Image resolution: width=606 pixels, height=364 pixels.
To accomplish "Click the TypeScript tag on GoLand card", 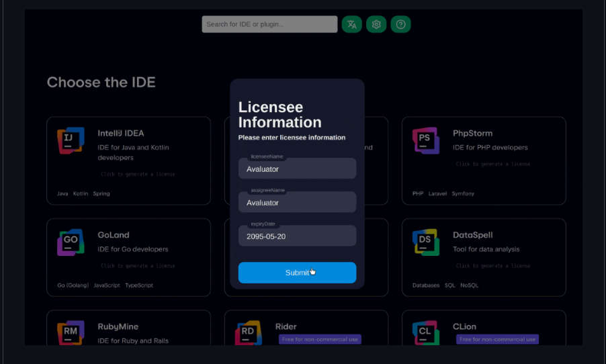I will (x=139, y=285).
